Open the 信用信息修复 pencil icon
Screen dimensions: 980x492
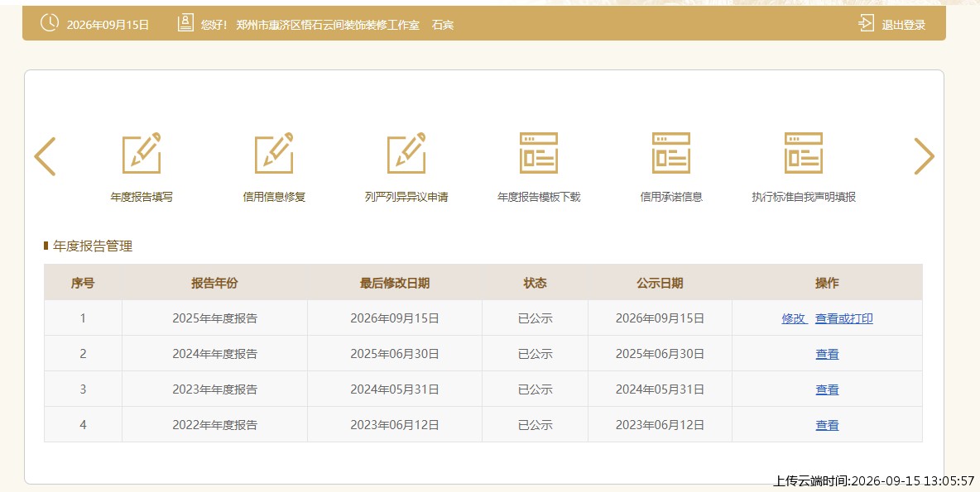tap(274, 153)
